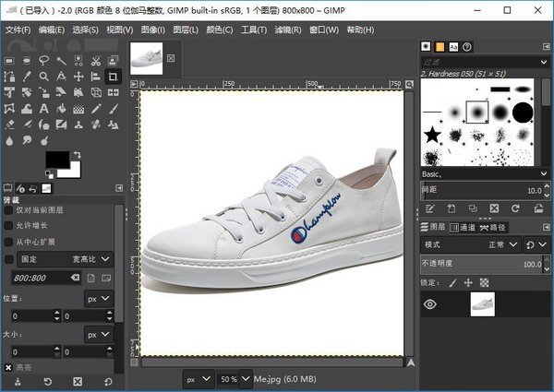Image resolution: width=554 pixels, height=392 pixels.
Task: Select the Rectangle Select tool
Action: pyautogui.click(x=9, y=60)
